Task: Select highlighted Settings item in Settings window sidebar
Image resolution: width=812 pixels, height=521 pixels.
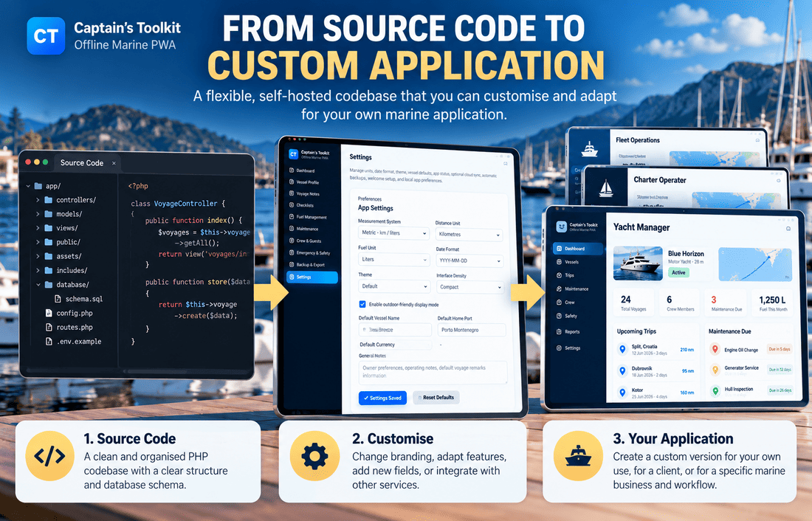Action: point(312,277)
